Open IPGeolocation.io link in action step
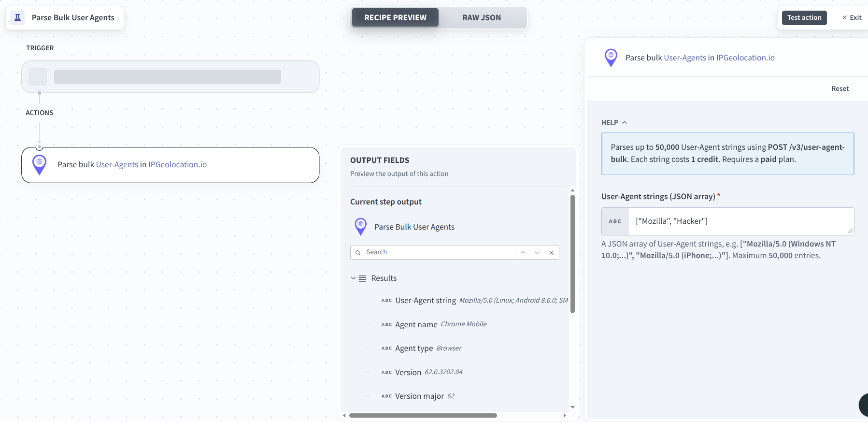The image size is (868, 422). click(x=177, y=165)
